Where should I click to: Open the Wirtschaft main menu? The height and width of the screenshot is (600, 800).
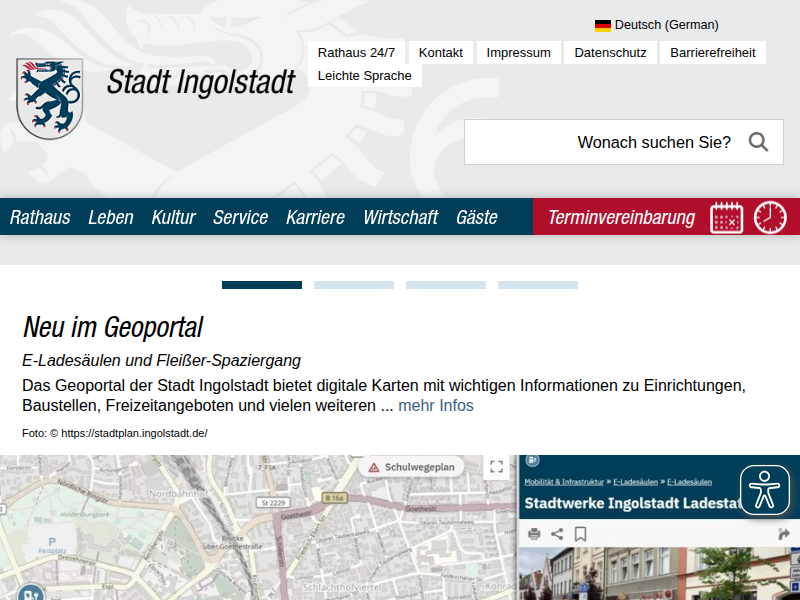401,217
